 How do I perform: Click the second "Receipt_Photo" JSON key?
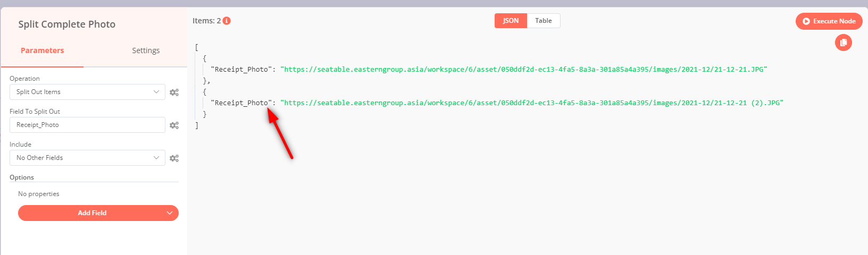(241, 103)
